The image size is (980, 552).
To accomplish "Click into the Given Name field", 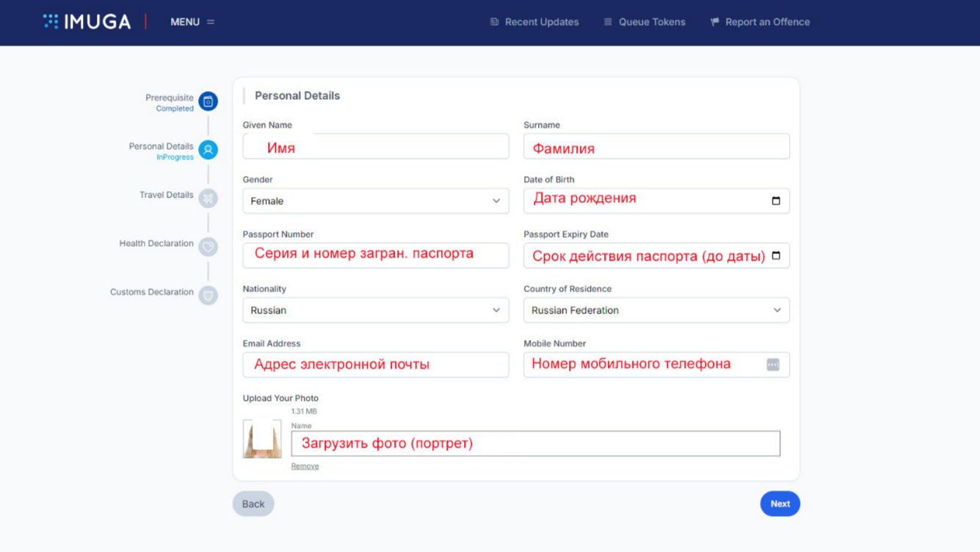I will (x=376, y=146).
